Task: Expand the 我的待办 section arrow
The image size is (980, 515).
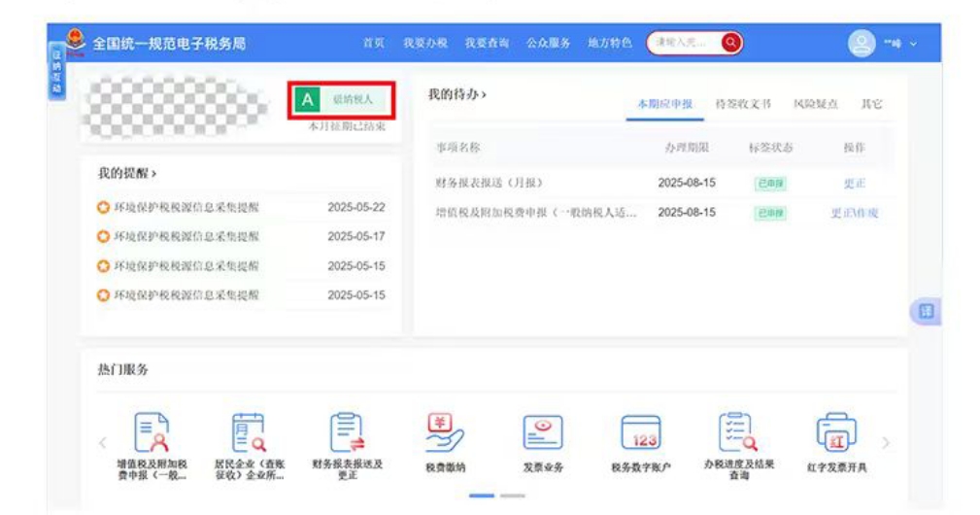Action: [484, 94]
